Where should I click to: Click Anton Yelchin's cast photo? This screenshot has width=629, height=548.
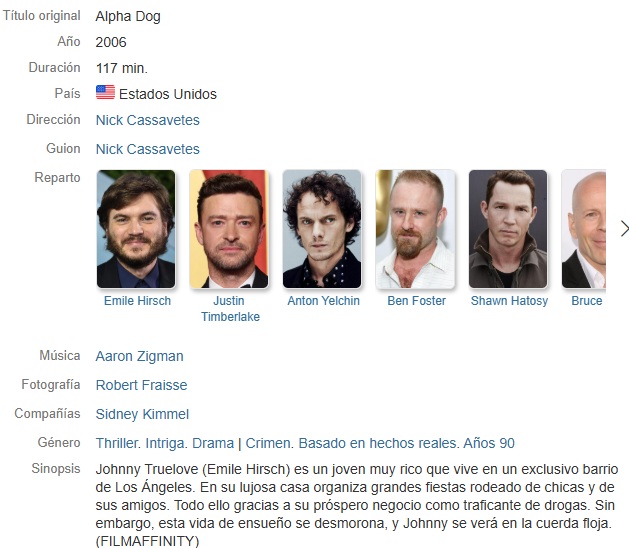point(322,229)
